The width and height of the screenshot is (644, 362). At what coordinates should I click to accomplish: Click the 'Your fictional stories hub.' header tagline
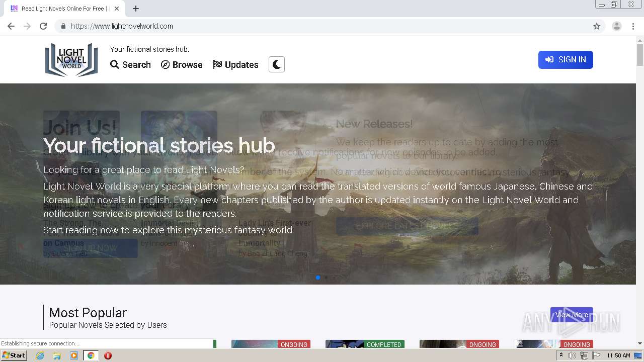point(149,49)
